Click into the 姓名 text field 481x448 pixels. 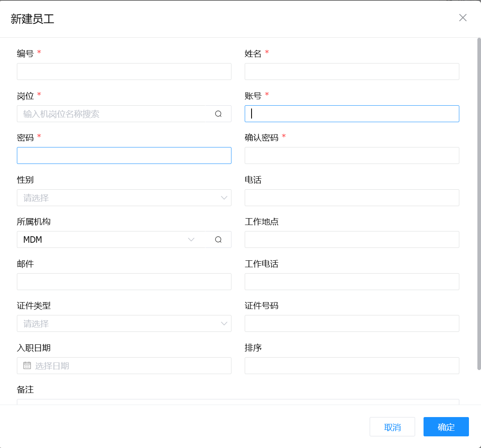click(x=352, y=72)
